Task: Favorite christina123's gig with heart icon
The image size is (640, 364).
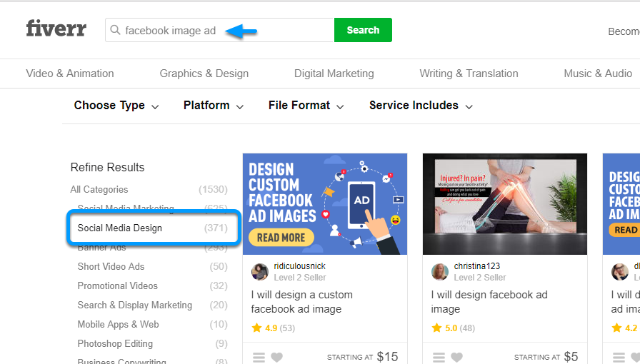Action: [x=456, y=358]
